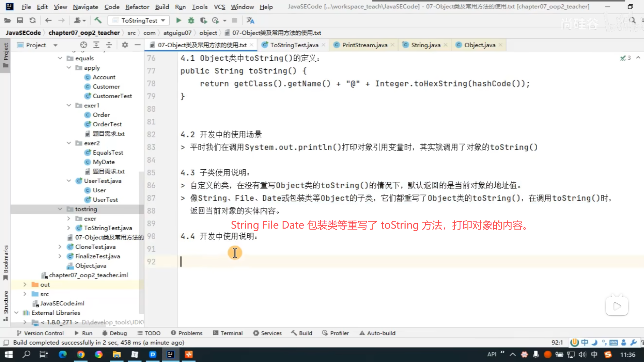Hide the Project panel with minus icon
This screenshot has width=644, height=362.
138,45
